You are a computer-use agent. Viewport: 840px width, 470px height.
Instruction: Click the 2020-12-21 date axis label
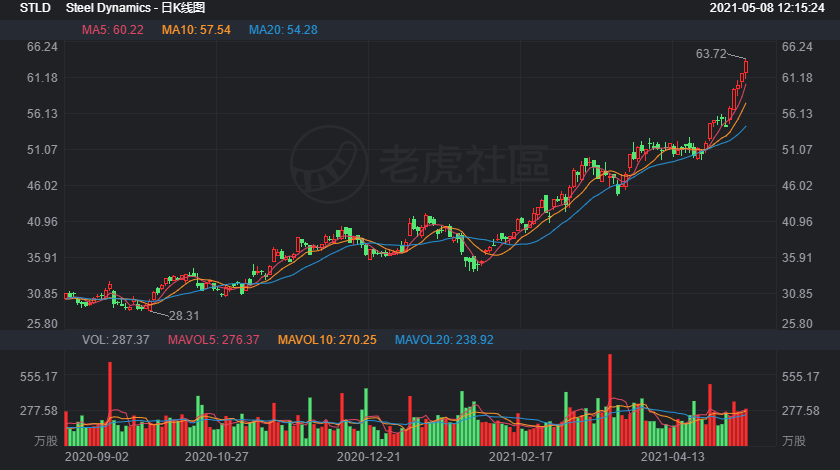click(x=369, y=457)
